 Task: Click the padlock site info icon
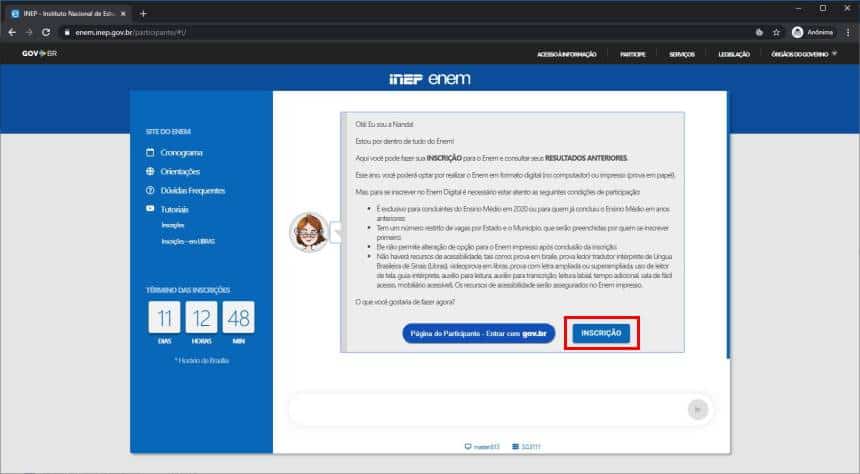click(67, 32)
